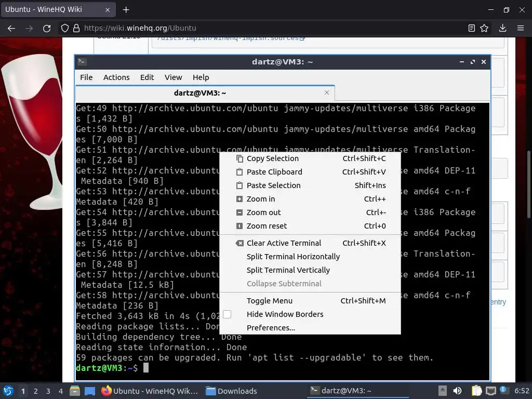Go back with Firefox back arrow
The image size is (532, 399).
[11, 28]
